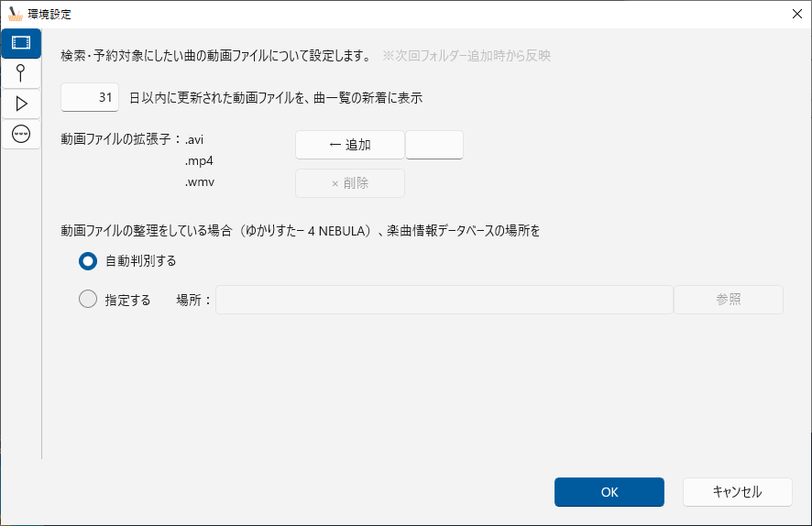
Task: Click the app icon in title bar
Action: pos(16,14)
